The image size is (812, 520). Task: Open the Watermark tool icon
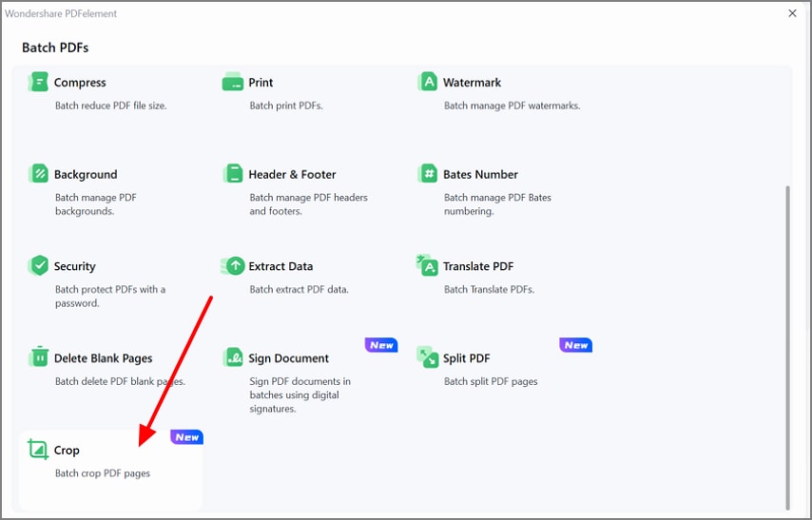pyautogui.click(x=428, y=83)
